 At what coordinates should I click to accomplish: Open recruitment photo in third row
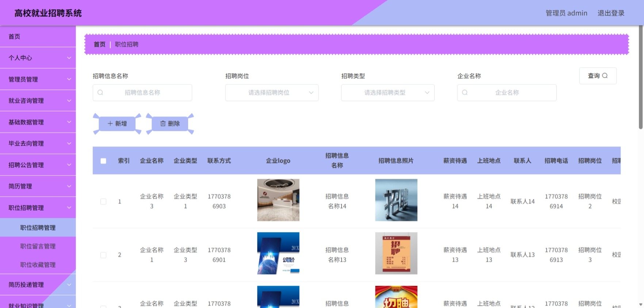tap(396, 297)
